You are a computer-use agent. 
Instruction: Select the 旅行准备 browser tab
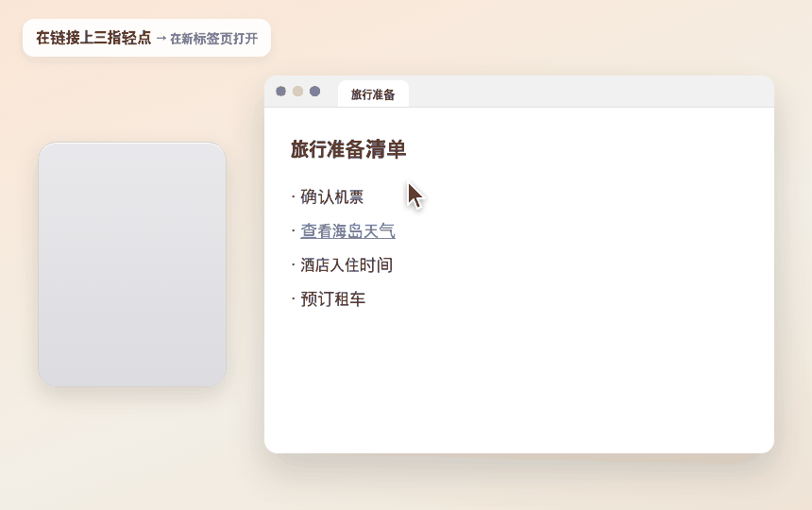pos(373,94)
